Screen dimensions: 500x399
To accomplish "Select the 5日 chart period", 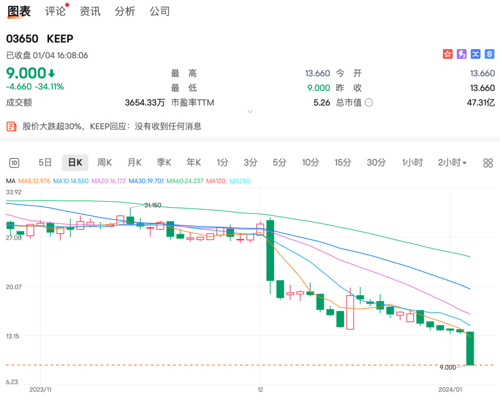I will pos(45,163).
